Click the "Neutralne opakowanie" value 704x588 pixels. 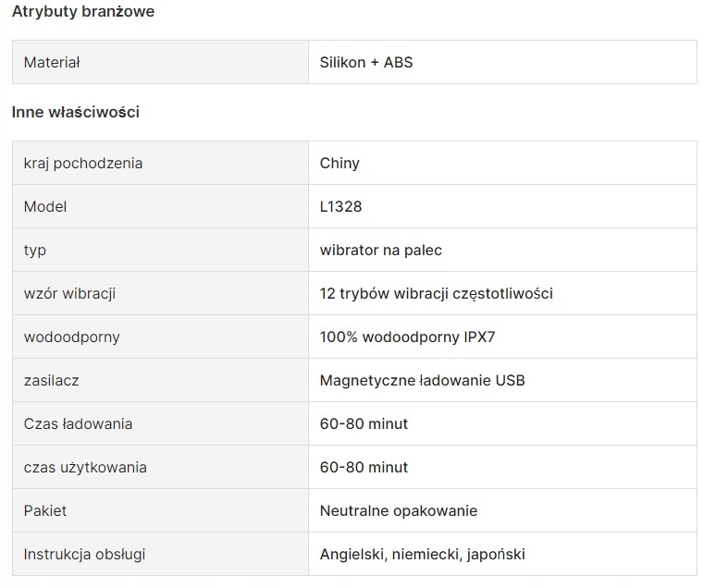click(399, 511)
